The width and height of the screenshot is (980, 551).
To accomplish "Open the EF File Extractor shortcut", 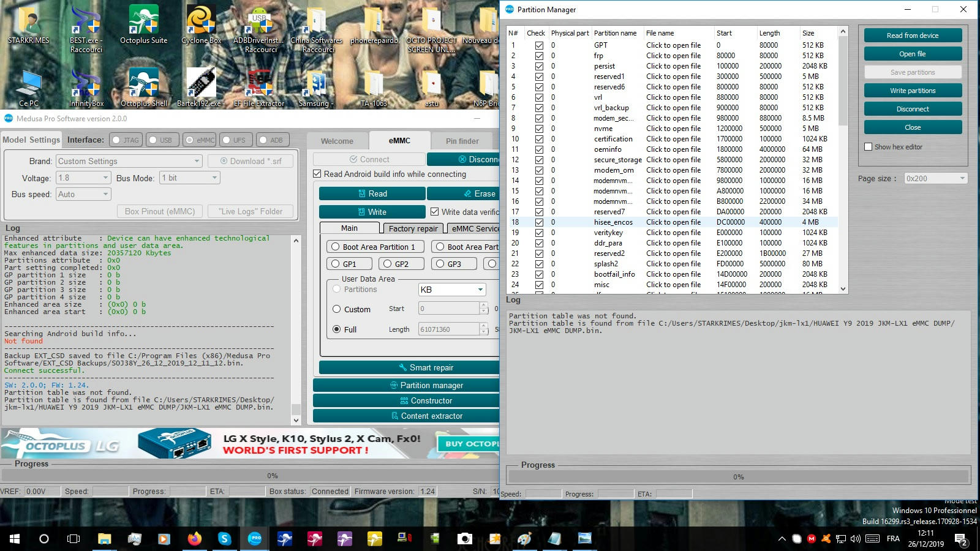I will (259, 88).
